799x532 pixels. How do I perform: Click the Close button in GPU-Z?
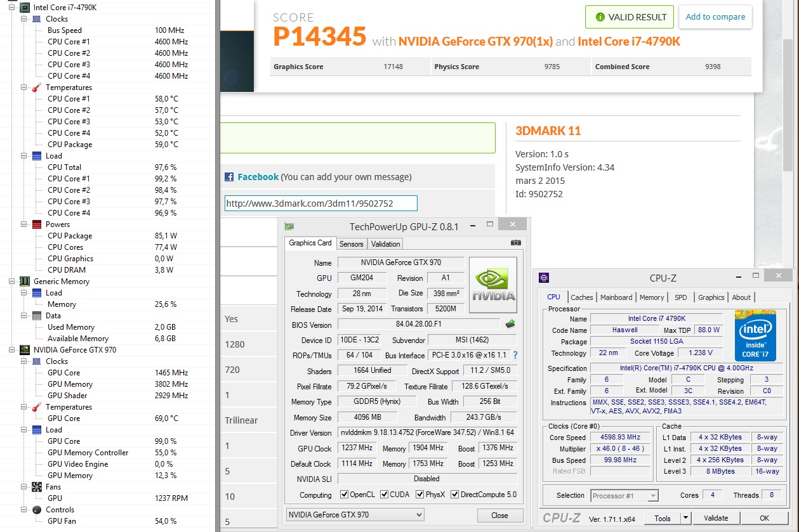click(499, 516)
